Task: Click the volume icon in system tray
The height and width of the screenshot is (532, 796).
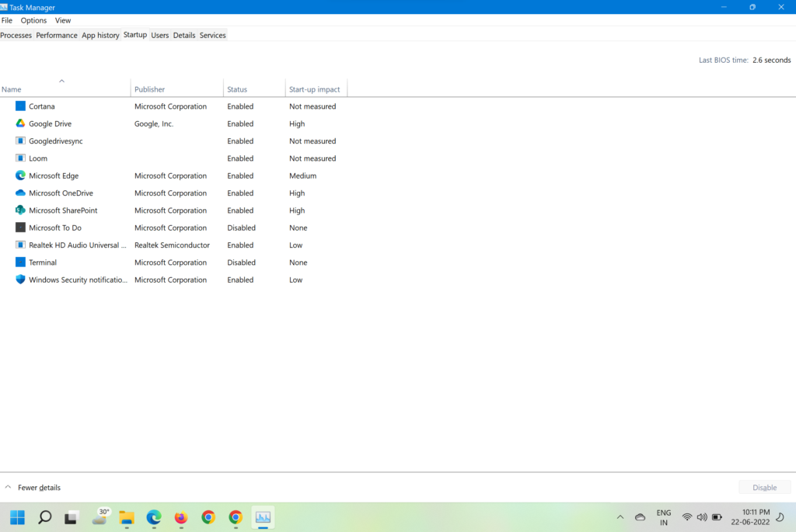Action: coord(702,517)
